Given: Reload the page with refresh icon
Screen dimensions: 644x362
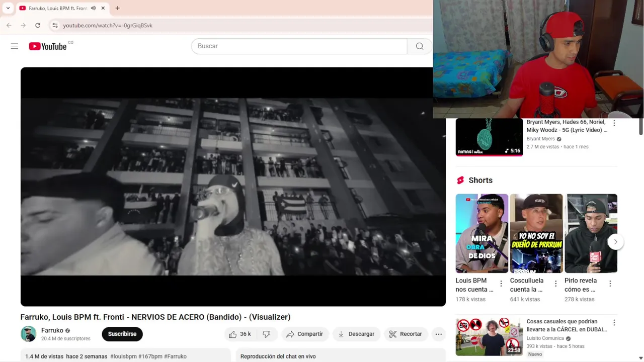Looking at the screenshot, I should click(38, 25).
